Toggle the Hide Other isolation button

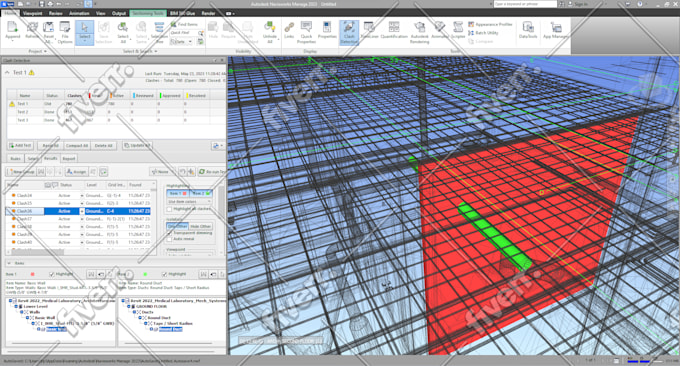point(200,226)
